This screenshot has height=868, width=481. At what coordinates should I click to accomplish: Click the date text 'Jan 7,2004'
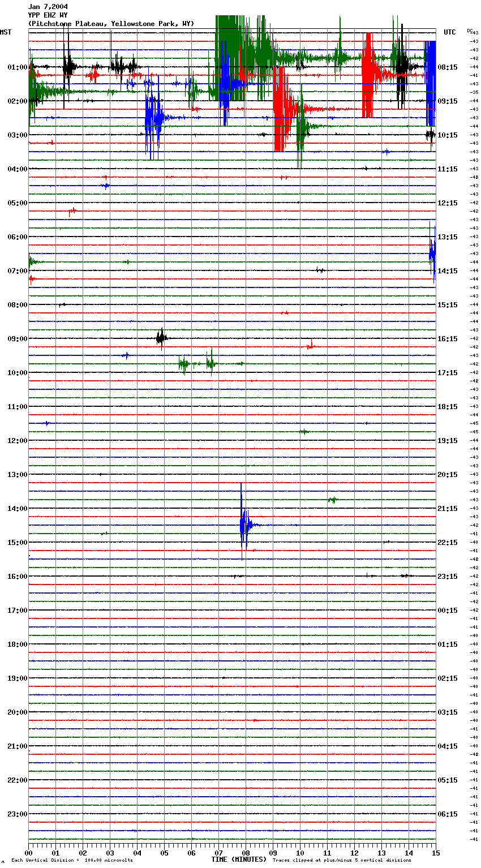click(48, 7)
